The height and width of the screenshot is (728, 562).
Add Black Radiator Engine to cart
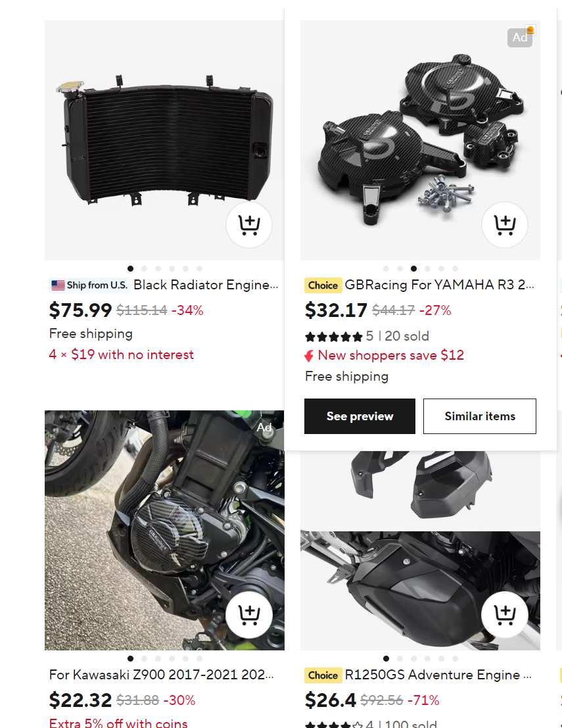pyautogui.click(x=248, y=225)
